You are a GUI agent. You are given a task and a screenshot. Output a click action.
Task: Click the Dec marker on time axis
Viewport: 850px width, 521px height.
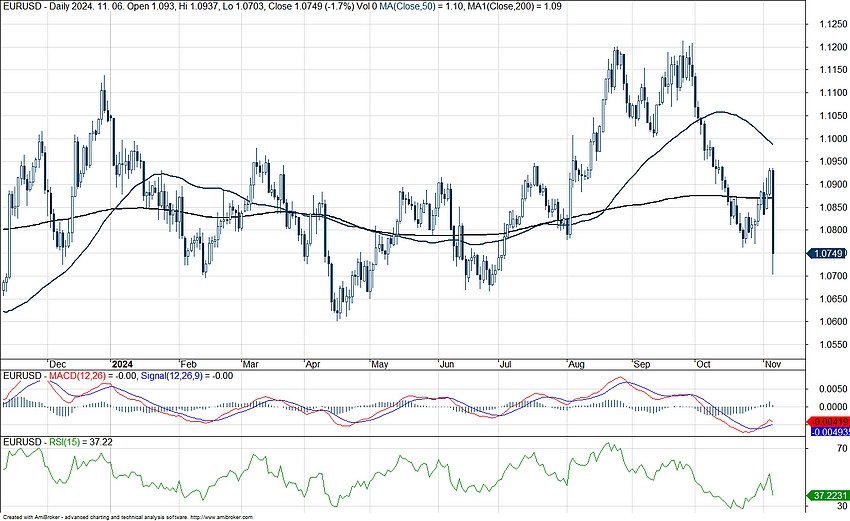click(58, 364)
